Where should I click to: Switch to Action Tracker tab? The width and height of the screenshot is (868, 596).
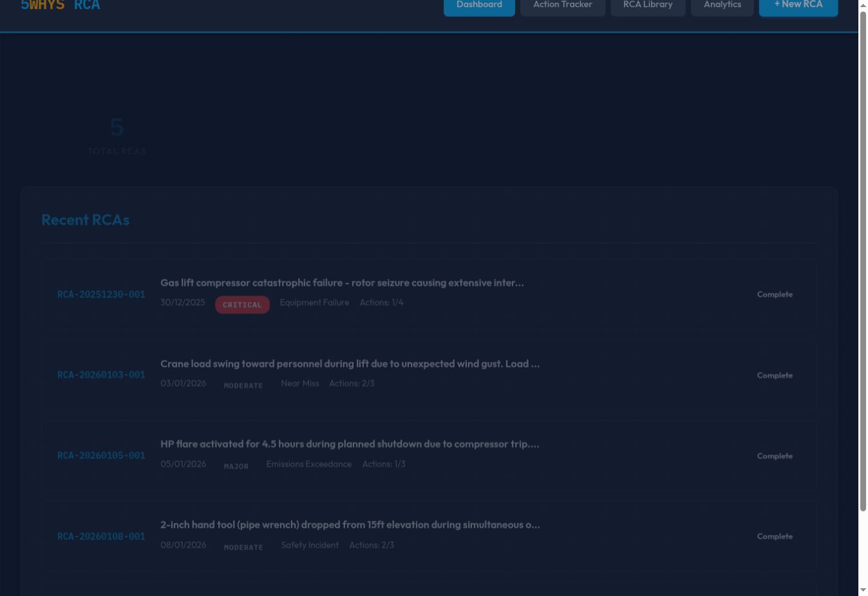pos(563,5)
